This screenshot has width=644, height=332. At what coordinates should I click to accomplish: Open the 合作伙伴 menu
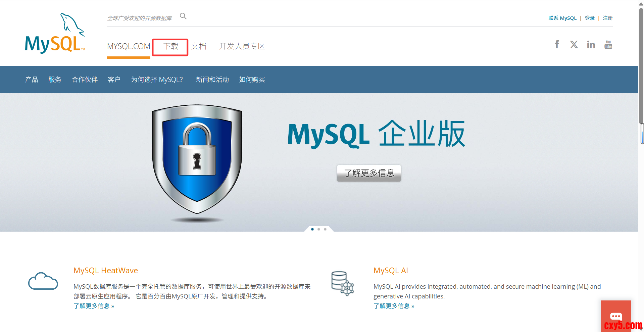click(85, 80)
